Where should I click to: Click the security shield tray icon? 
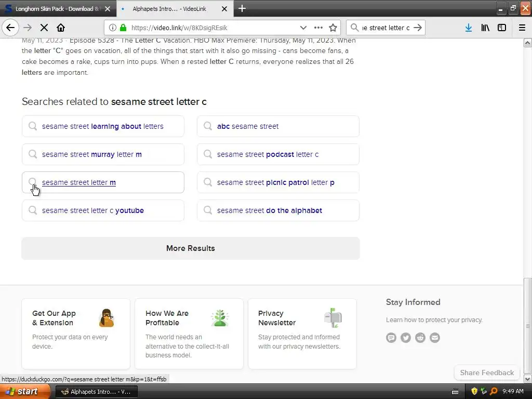pyautogui.click(x=474, y=392)
